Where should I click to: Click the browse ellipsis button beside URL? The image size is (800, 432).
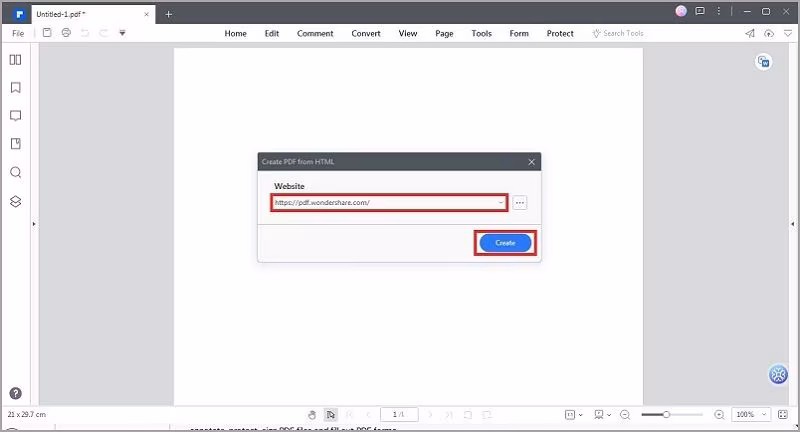[519, 202]
